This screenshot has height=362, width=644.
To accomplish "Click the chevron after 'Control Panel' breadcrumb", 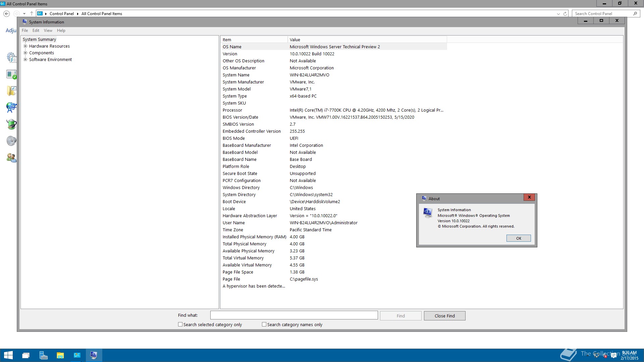I will pos(77,14).
